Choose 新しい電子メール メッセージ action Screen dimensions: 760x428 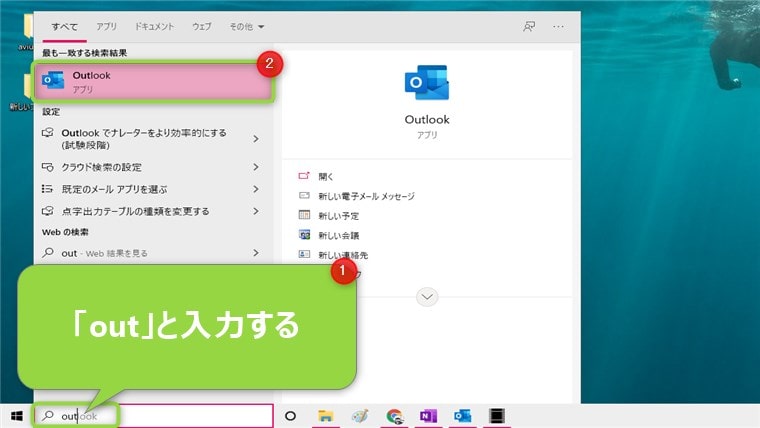pos(366,196)
